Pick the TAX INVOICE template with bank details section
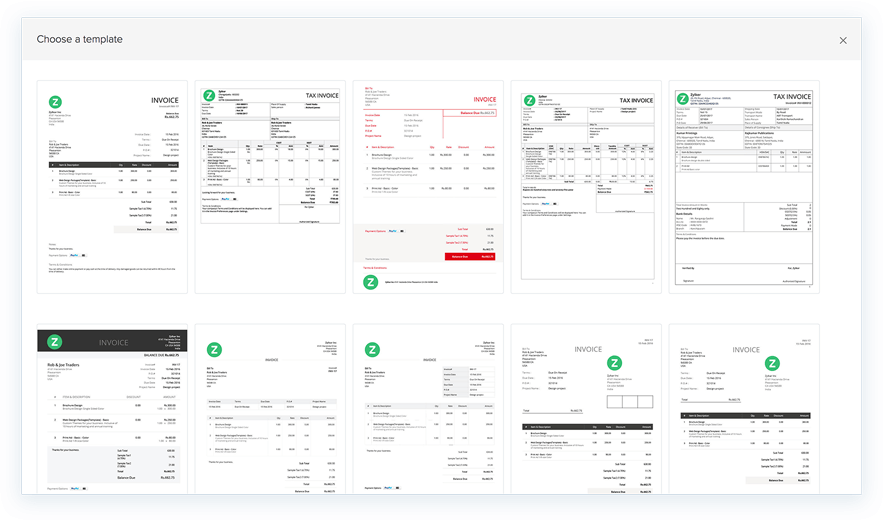This screenshot has height=520, width=883. click(744, 186)
